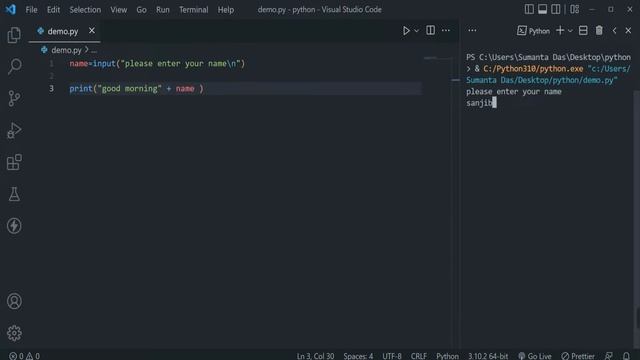Close the terminal panel
This screenshot has height=360, width=640.
(x=628, y=31)
